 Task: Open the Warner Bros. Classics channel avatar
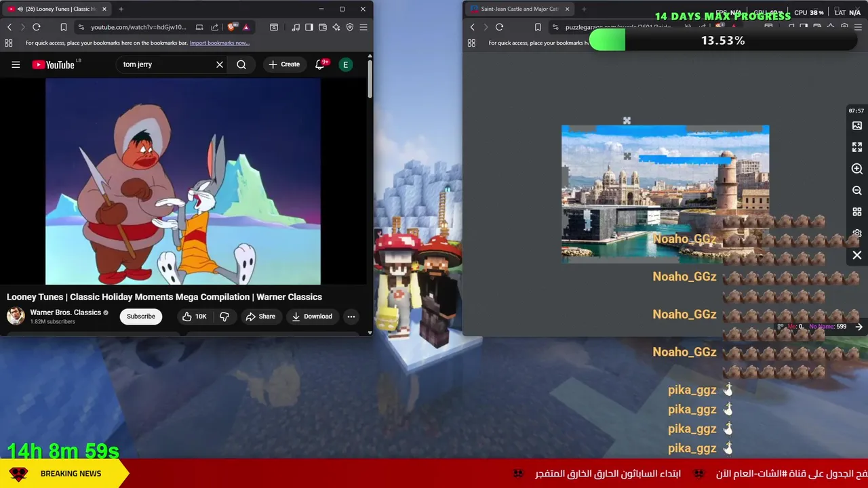[16, 316]
